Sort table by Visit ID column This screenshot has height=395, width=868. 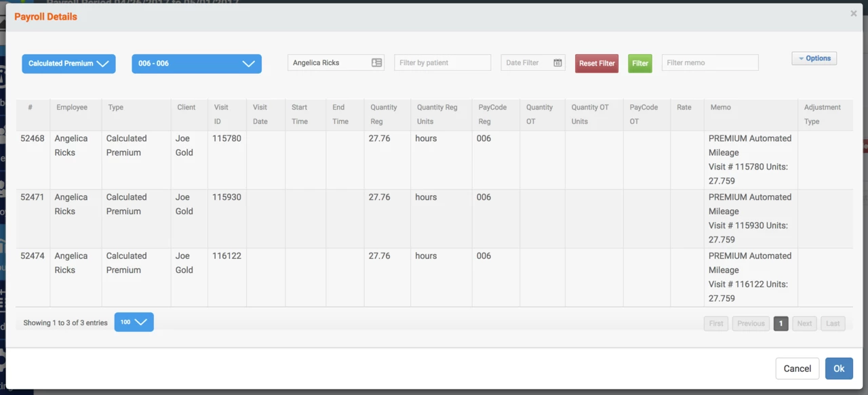[221, 114]
